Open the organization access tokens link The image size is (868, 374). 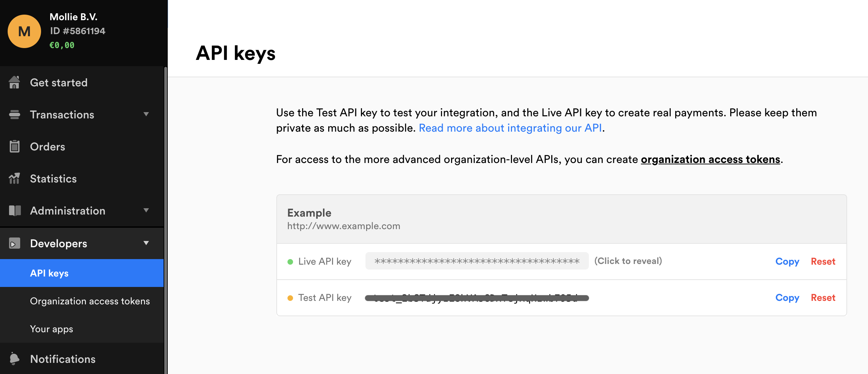pos(710,159)
